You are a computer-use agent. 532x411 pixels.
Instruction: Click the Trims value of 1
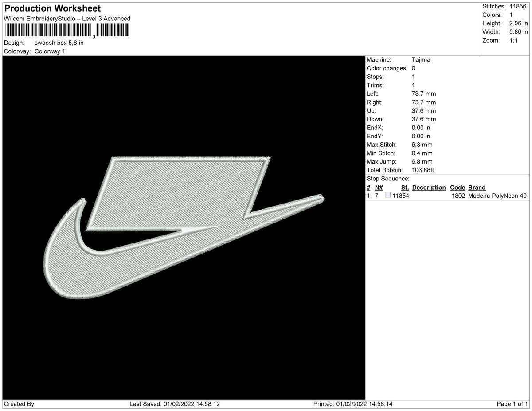(413, 85)
